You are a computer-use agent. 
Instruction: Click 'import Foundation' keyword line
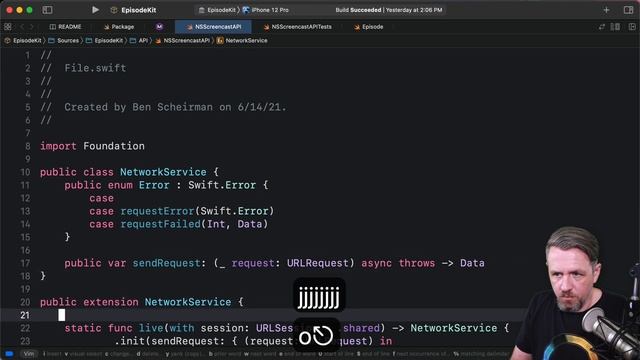coord(92,146)
